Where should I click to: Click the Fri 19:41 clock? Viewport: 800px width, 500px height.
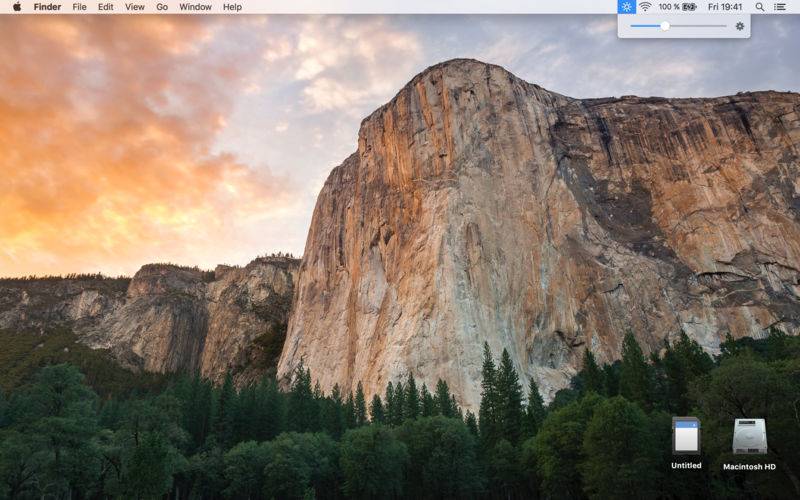tap(725, 7)
